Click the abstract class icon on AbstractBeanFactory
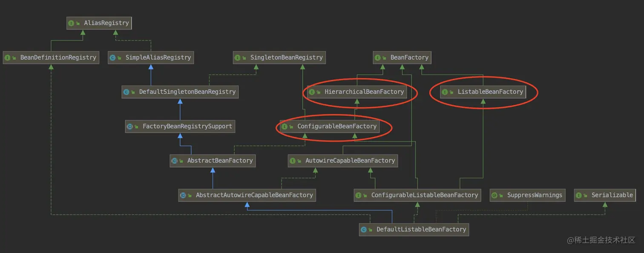Image resolution: width=644 pixels, height=253 pixels. pos(175,161)
